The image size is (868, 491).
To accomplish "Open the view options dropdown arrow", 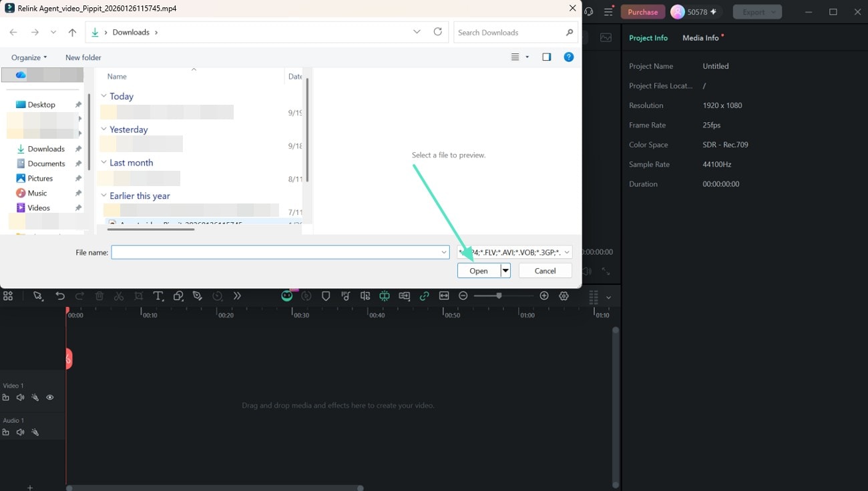I will [x=527, y=57].
